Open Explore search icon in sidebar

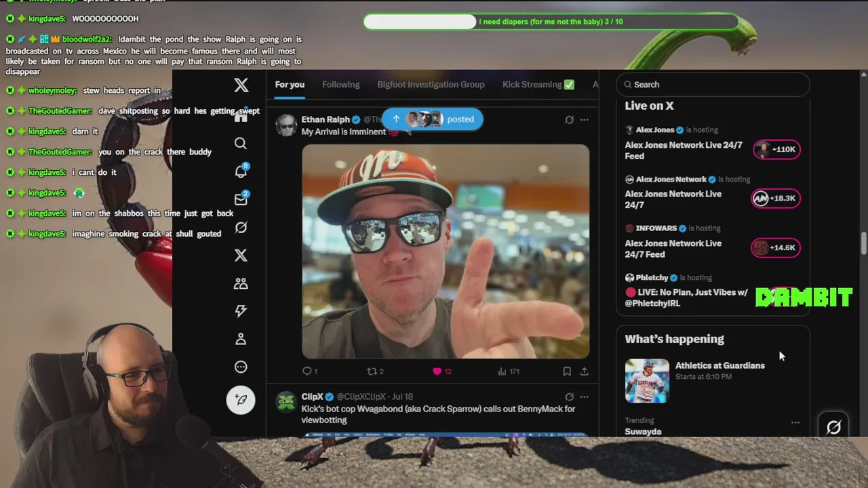click(x=241, y=143)
